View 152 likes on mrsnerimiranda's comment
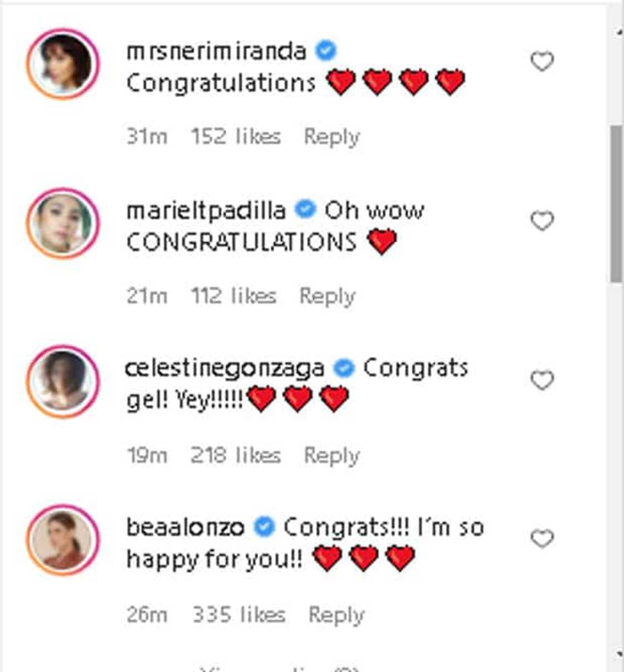 [x=236, y=137]
